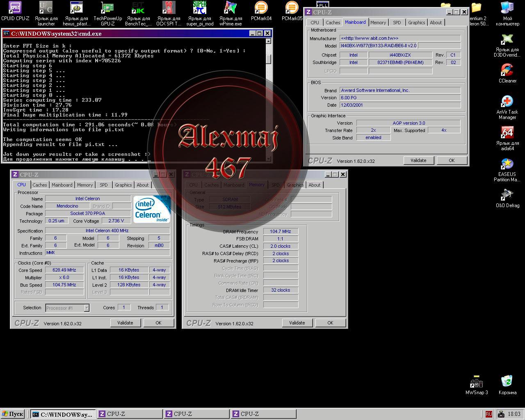The width and height of the screenshot is (525, 420).
Task: Click the Code Name Mendocino value
Action: [67, 206]
